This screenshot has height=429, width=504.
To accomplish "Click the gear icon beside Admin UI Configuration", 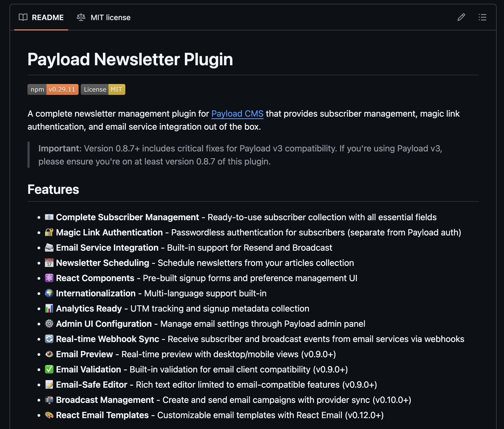I will 49,324.
